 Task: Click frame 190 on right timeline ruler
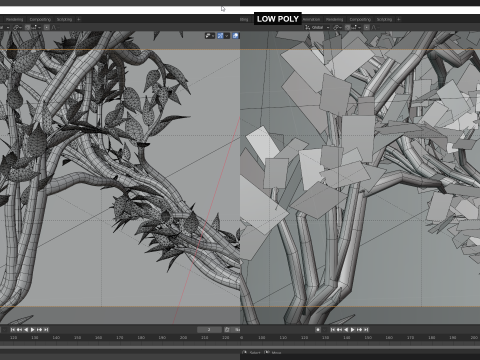(453, 338)
